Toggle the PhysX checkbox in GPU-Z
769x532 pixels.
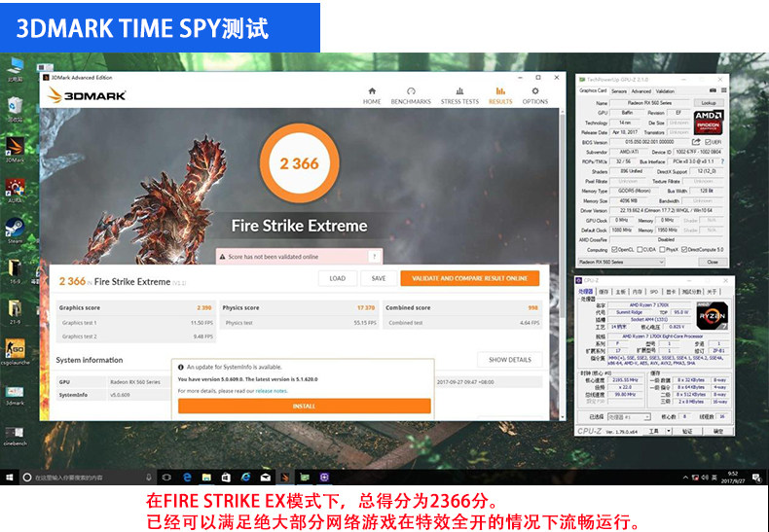[x=663, y=249]
